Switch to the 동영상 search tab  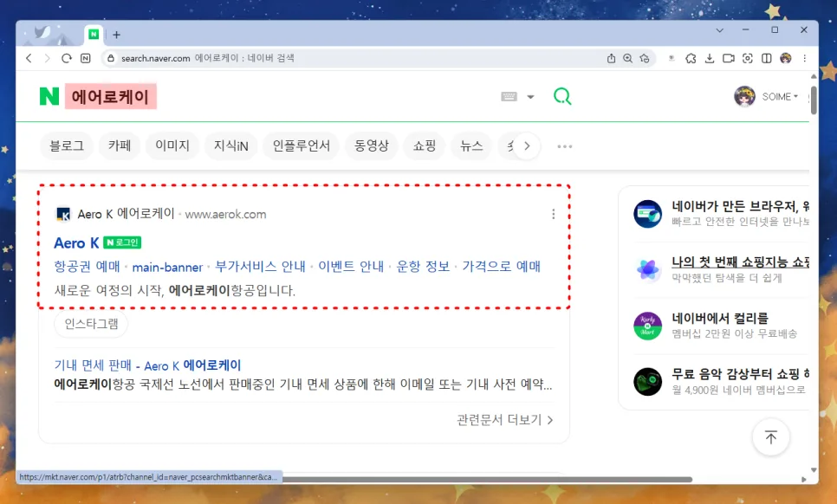point(372,146)
